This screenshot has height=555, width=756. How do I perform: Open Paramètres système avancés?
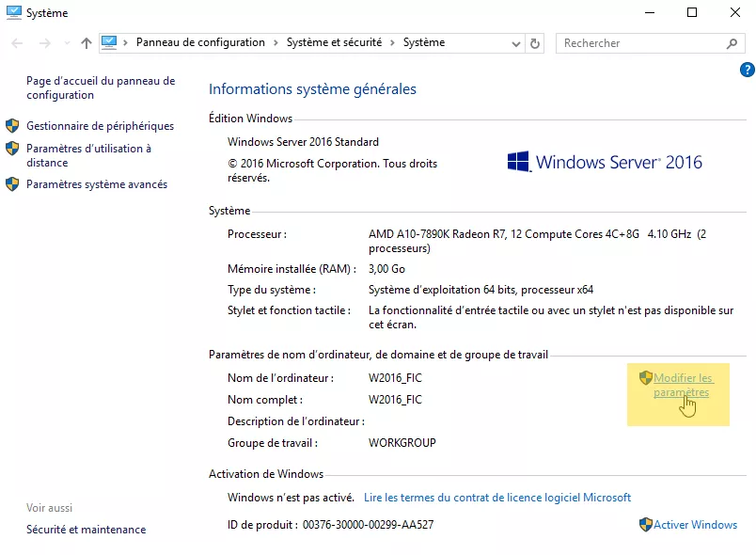tap(97, 184)
